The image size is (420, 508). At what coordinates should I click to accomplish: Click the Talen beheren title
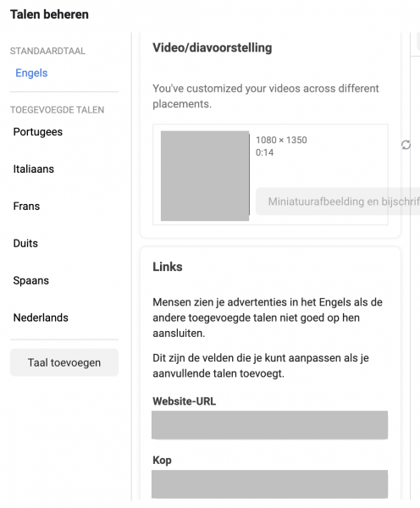[x=49, y=14]
